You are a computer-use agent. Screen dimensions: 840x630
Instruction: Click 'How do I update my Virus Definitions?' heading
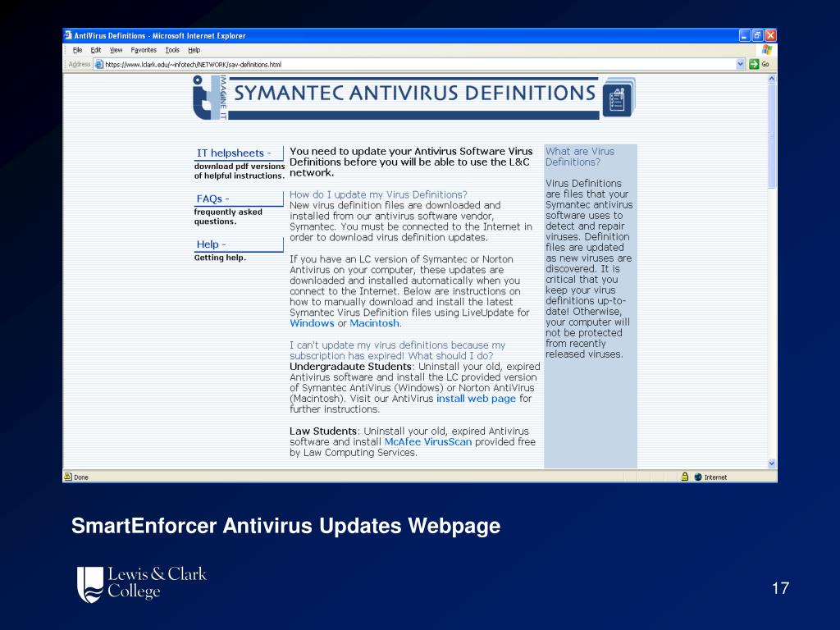378,194
